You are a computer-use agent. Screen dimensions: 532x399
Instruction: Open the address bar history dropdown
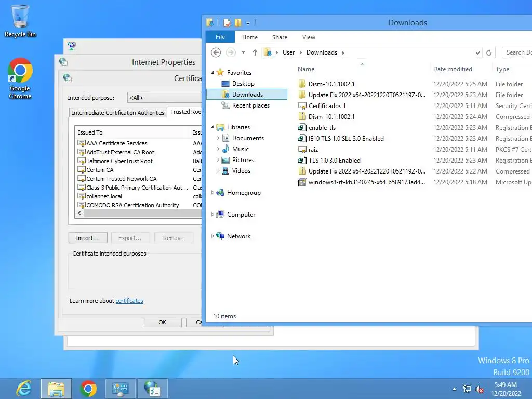point(477,52)
